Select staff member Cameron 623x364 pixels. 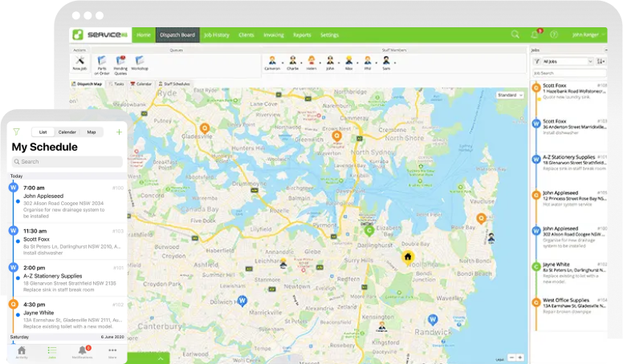click(272, 63)
